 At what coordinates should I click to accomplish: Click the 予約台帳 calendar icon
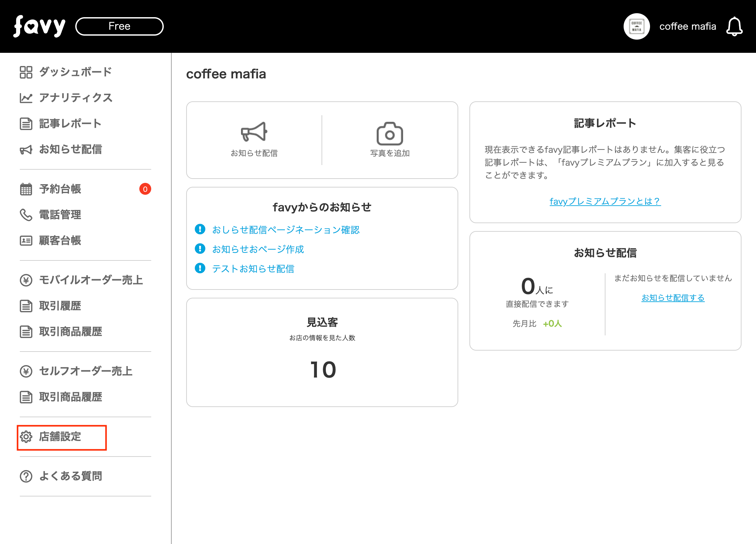(26, 189)
